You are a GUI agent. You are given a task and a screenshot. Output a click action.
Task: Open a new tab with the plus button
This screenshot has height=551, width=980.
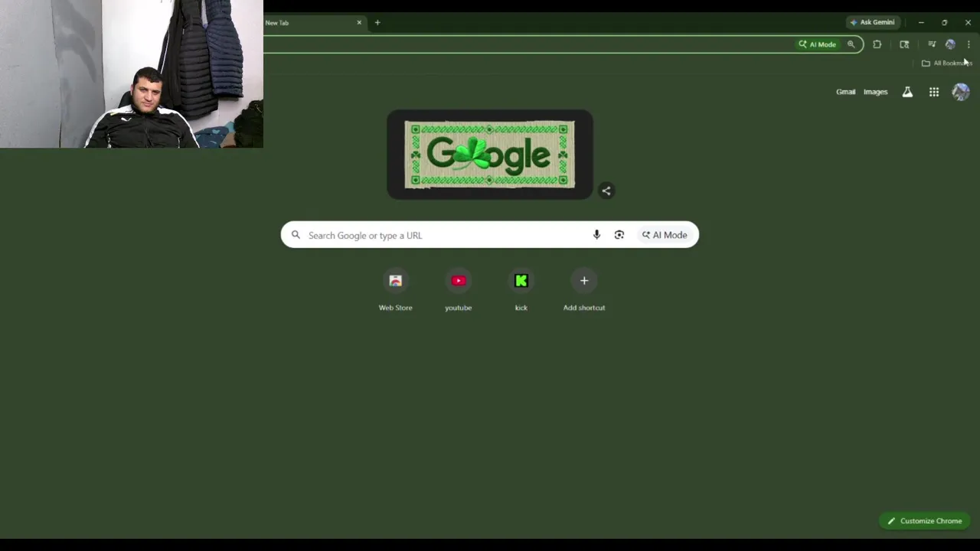[377, 22]
